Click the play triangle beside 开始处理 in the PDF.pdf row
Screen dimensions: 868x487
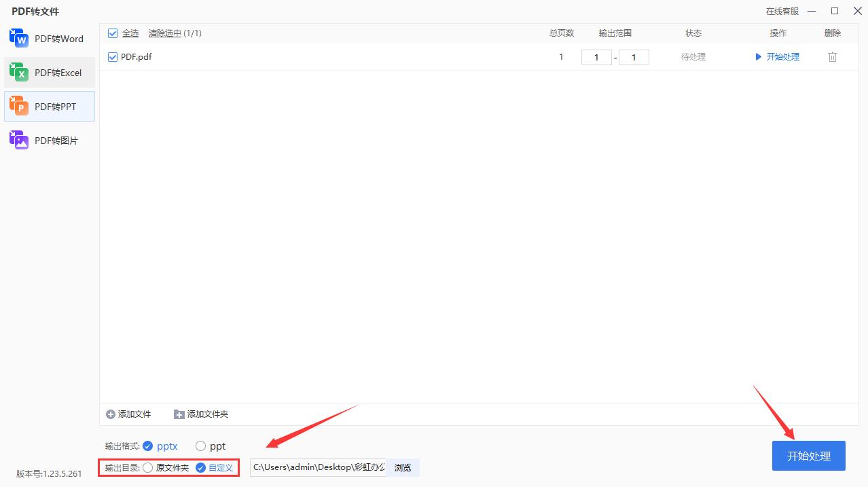759,57
